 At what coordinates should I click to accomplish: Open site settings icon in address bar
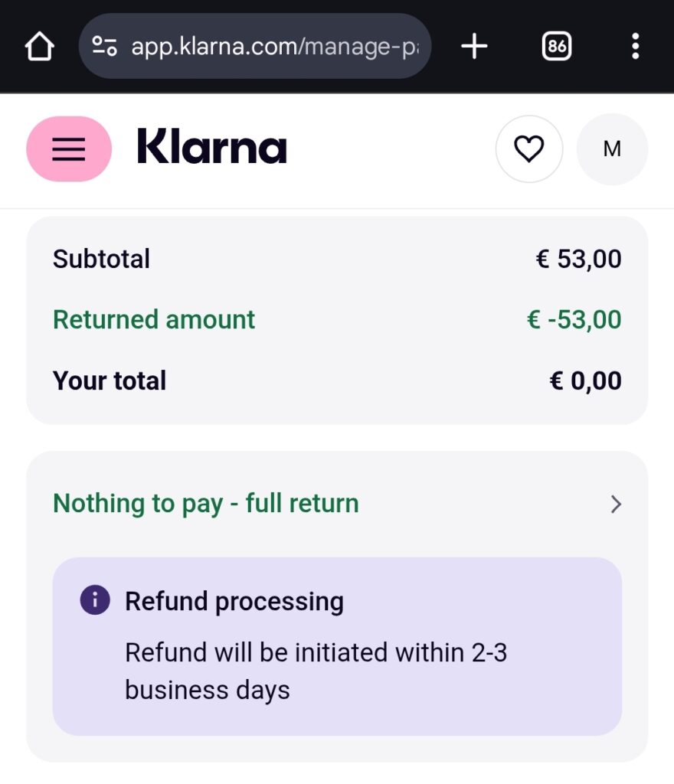click(104, 46)
